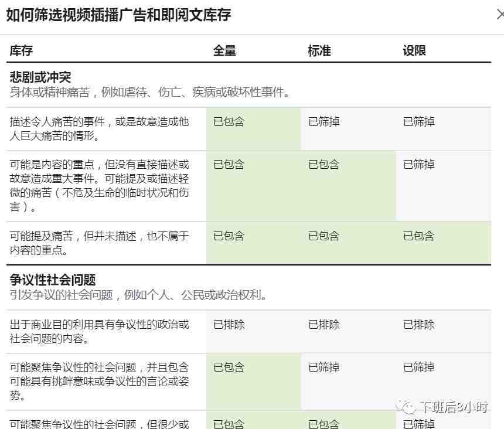504x429 pixels.
Task: Click the 争议性社会问题 section heading
Action: tap(53, 280)
